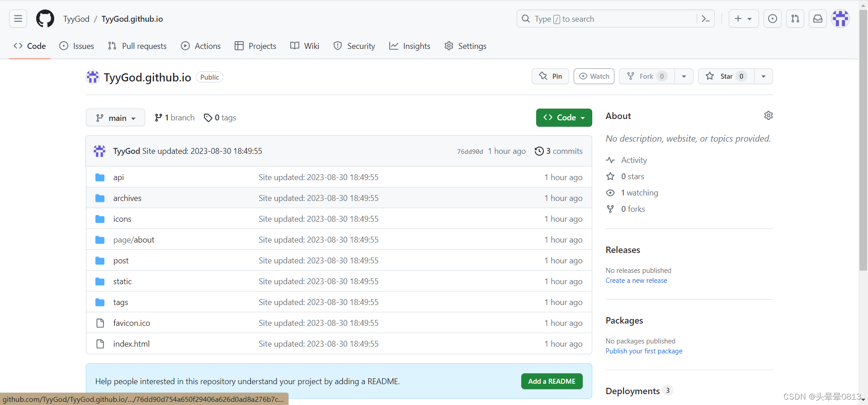This screenshot has width=868, height=405.
Task: View the 0 tags link
Action: pyautogui.click(x=220, y=118)
